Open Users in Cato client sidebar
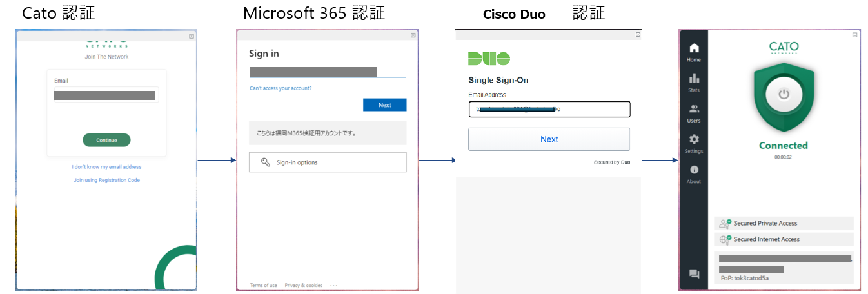868x294 pixels. (694, 113)
